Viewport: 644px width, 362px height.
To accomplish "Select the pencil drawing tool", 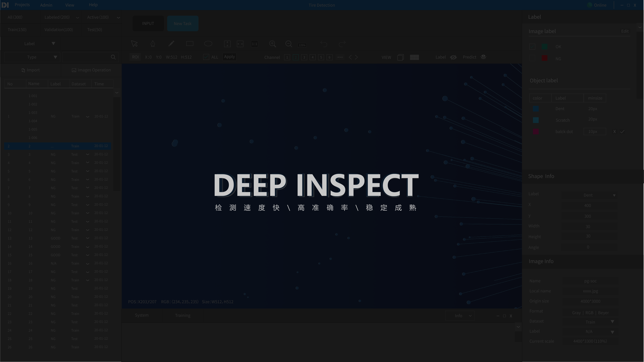I will pyautogui.click(x=171, y=44).
